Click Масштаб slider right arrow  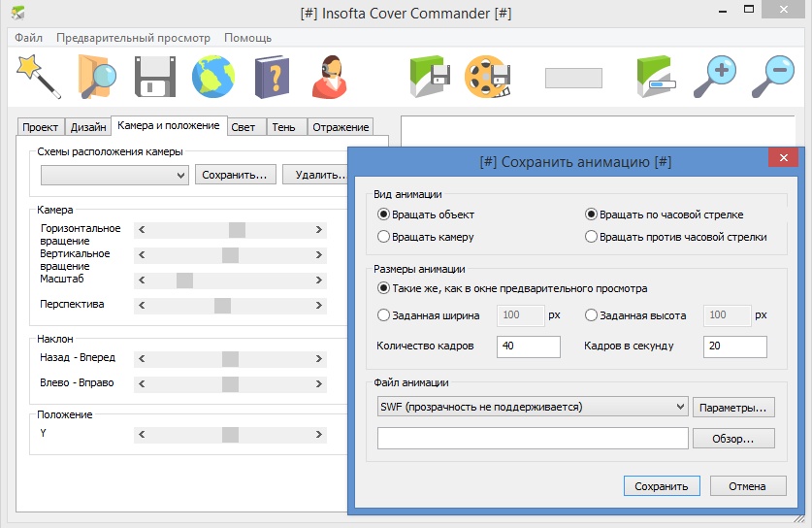coord(319,280)
